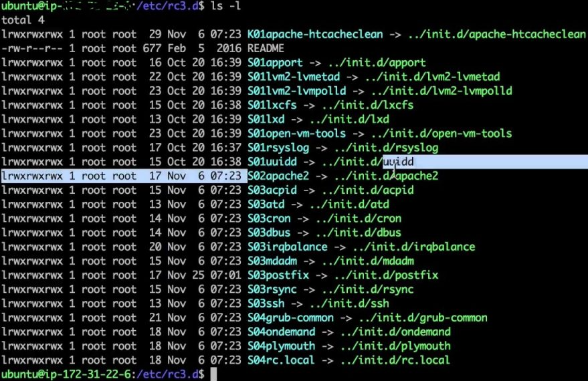The height and width of the screenshot is (381, 588).
Task: Click the S03postfix date Nov 25 07:01
Action: 204,275
